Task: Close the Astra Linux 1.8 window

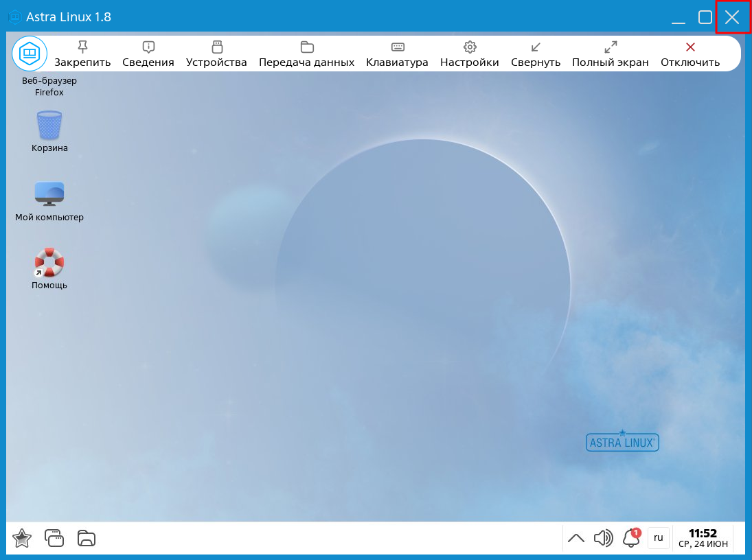Action: 732,17
